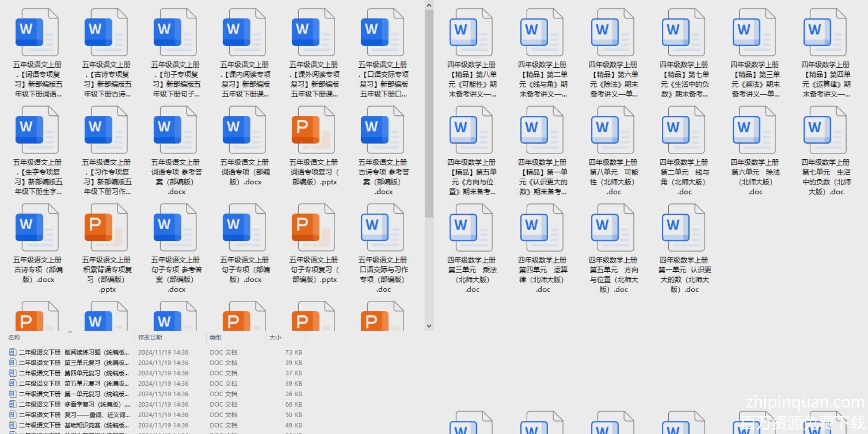The image size is (868, 434).
Task: Sort list by 修改日期 column
Action: tap(150, 337)
